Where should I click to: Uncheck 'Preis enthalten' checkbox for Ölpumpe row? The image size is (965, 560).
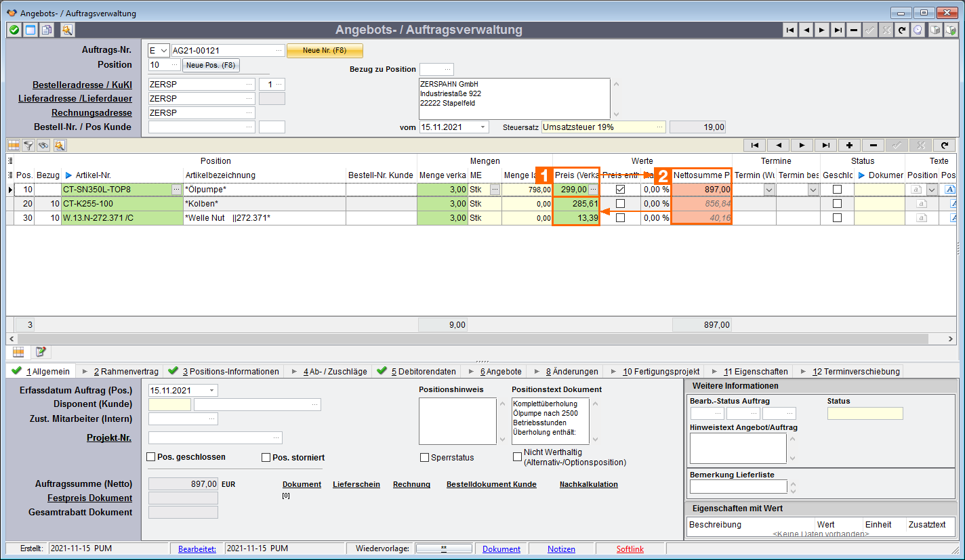coord(620,190)
